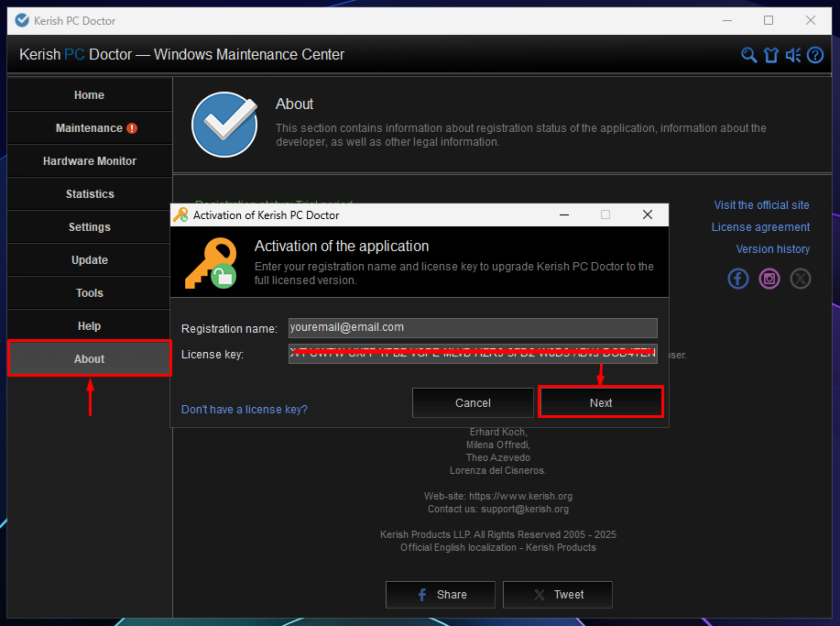Image resolution: width=840 pixels, height=626 pixels.
Task: Open the Settings section
Action: point(90,227)
